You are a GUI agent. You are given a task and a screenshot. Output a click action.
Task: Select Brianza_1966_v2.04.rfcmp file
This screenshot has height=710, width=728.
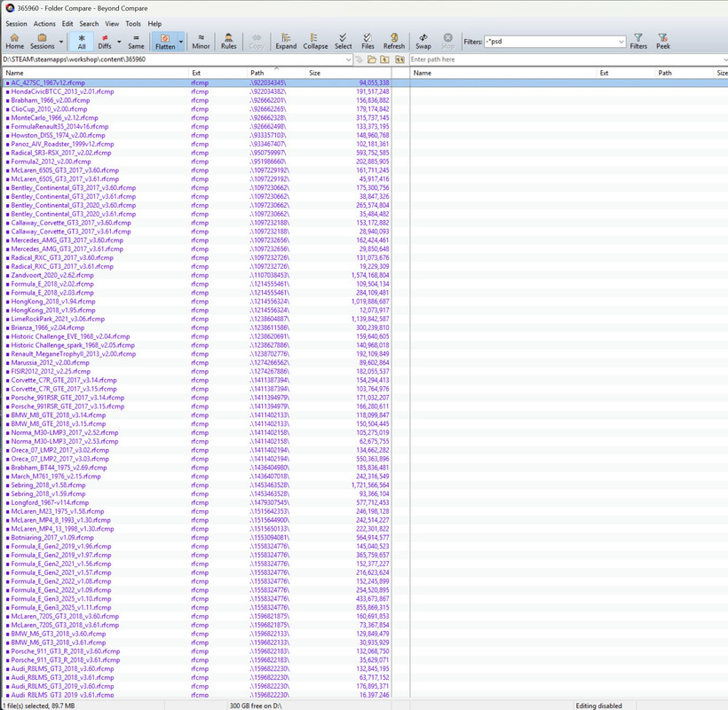[x=48, y=327]
